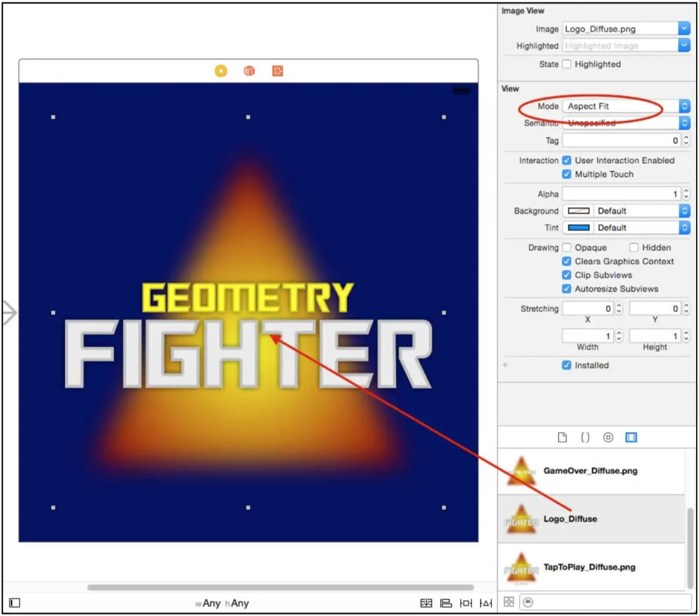699x616 pixels.
Task: Select GameOver_Diffuse.png in media library
Action: tap(591, 471)
